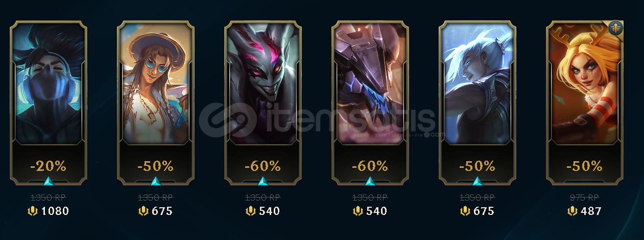Viewport: 644px width, 240px height.
Task: Click the -20% discount label
Action: point(49,166)
